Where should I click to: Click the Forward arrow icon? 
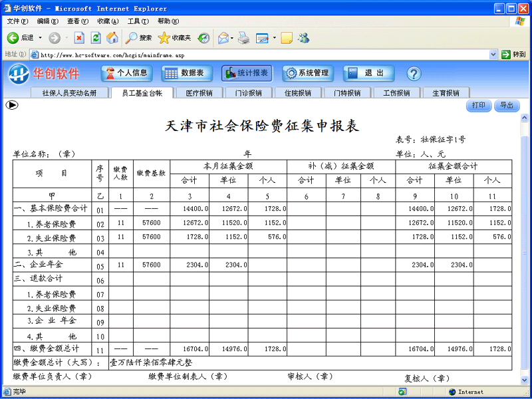tap(55, 38)
